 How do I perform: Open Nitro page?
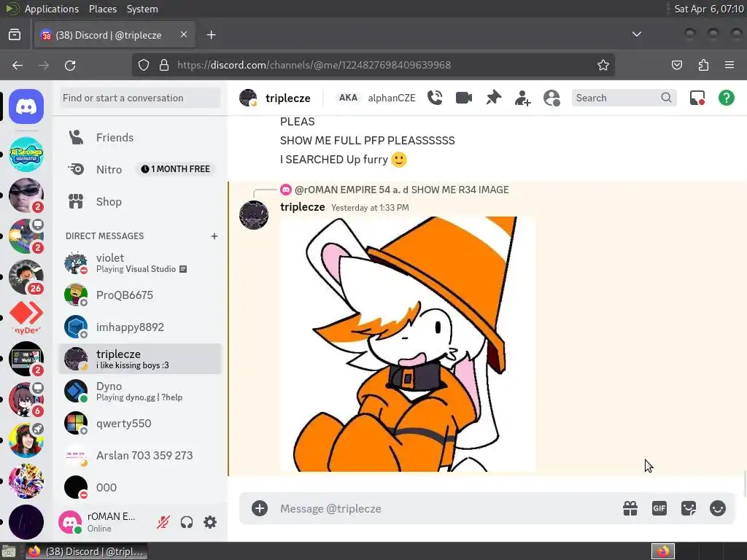(140, 169)
